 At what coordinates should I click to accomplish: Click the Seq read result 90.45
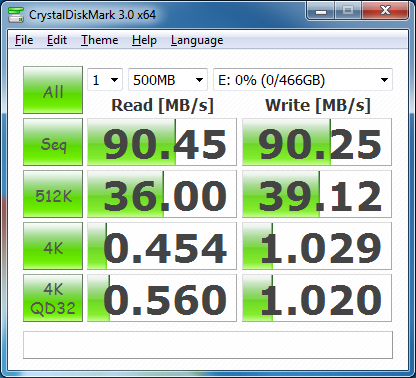pyautogui.click(x=162, y=142)
